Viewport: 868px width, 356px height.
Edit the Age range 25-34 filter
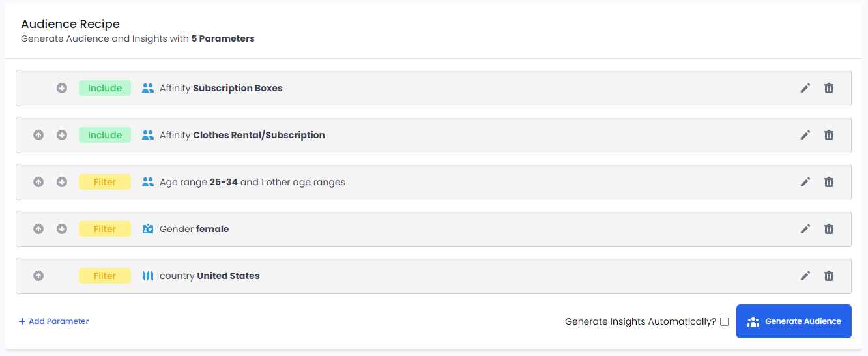point(805,182)
